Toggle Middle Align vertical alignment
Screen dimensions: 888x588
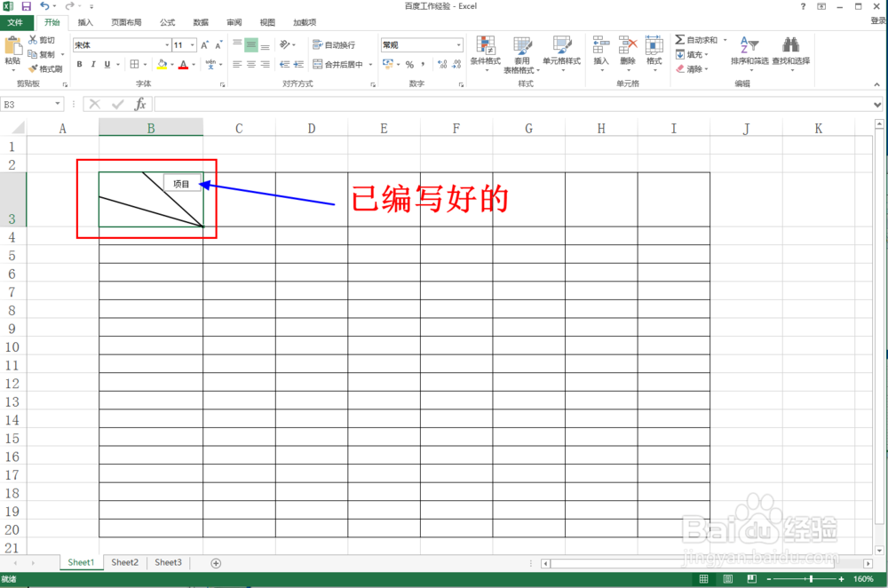[251, 44]
